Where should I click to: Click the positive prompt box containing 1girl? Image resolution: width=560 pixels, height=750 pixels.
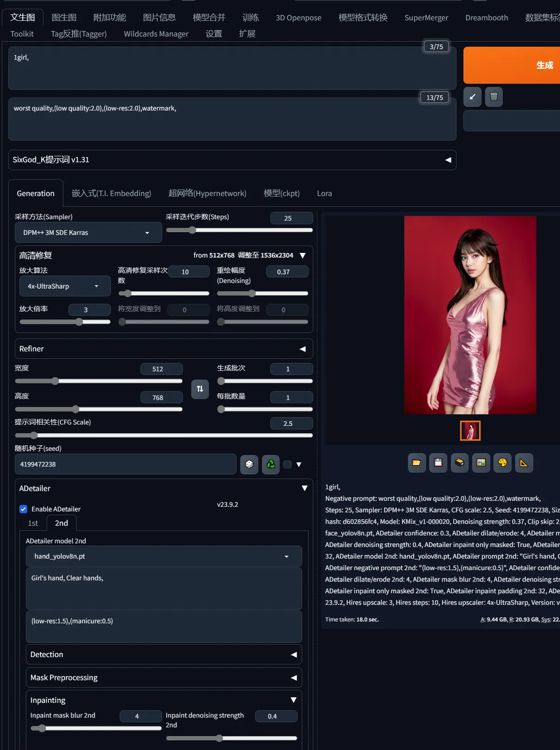pos(232,68)
